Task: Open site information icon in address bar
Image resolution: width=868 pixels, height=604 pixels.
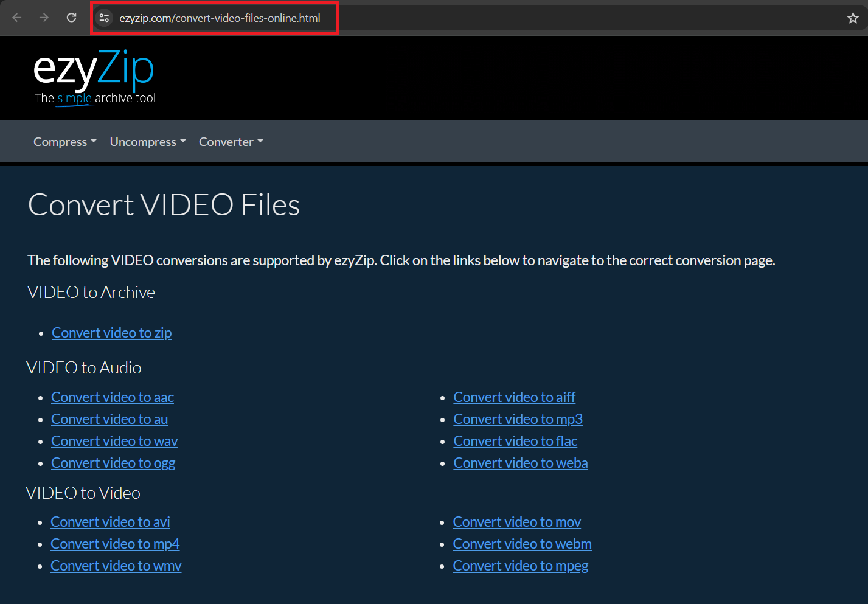Action: pyautogui.click(x=104, y=18)
